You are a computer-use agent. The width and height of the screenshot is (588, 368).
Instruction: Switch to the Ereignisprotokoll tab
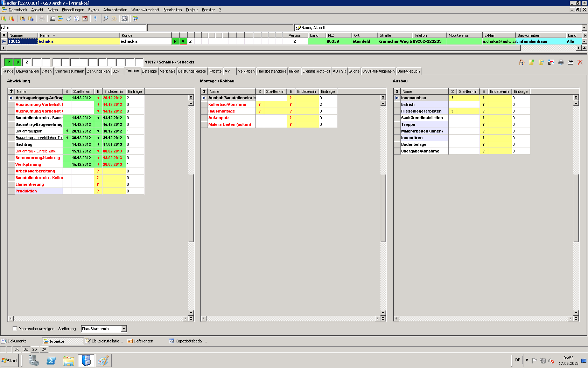[316, 71]
